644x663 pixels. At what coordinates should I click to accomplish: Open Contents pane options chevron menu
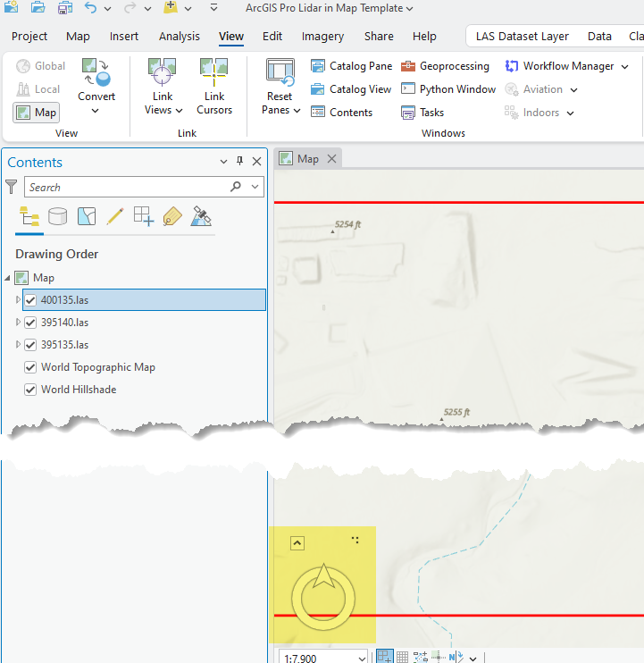click(x=223, y=162)
